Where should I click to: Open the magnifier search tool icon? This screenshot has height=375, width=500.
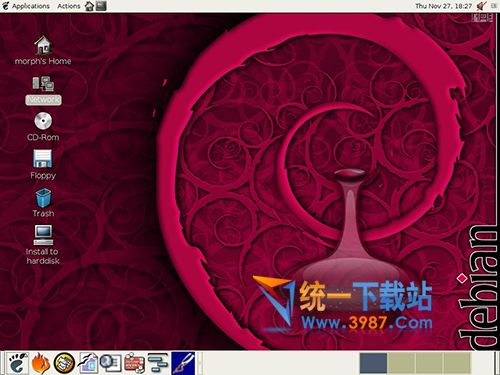click(111, 363)
